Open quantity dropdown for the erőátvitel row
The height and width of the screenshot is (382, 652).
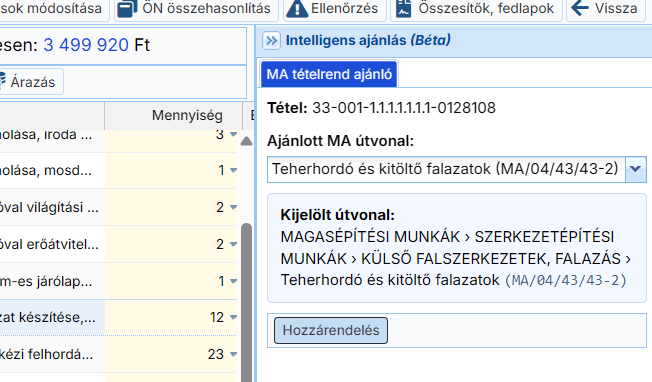click(233, 244)
